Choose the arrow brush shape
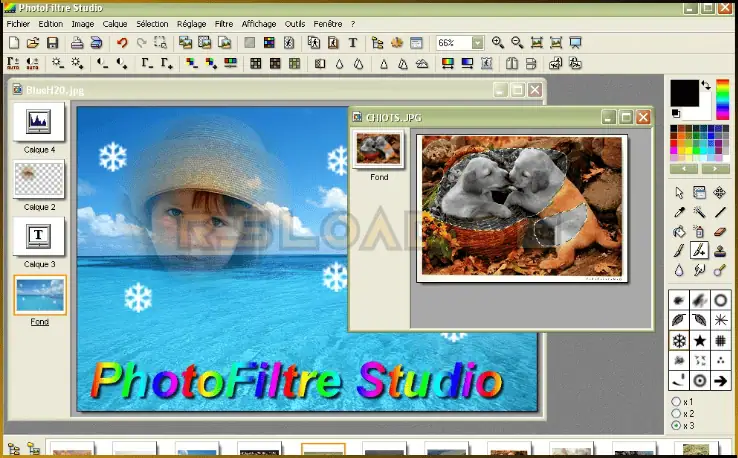Screen dimensions: 738x458 [x=720, y=381]
